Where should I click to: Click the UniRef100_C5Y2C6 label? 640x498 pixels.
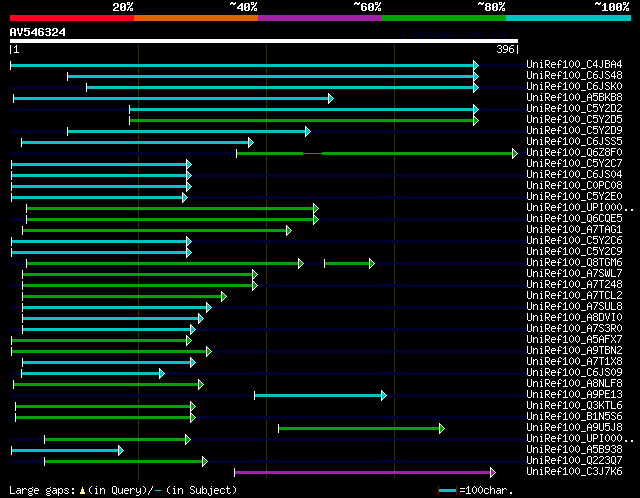574,241
